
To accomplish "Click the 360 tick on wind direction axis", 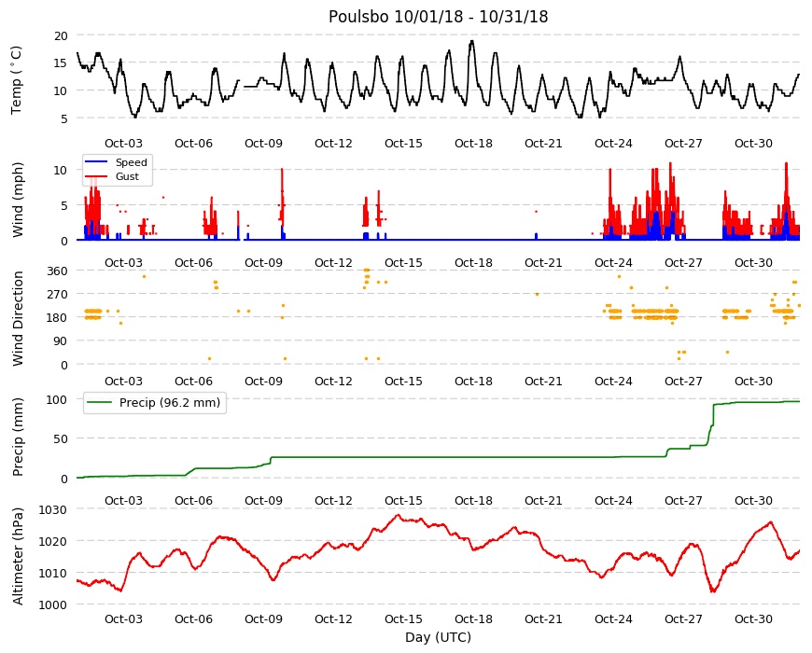I will tap(57, 271).
